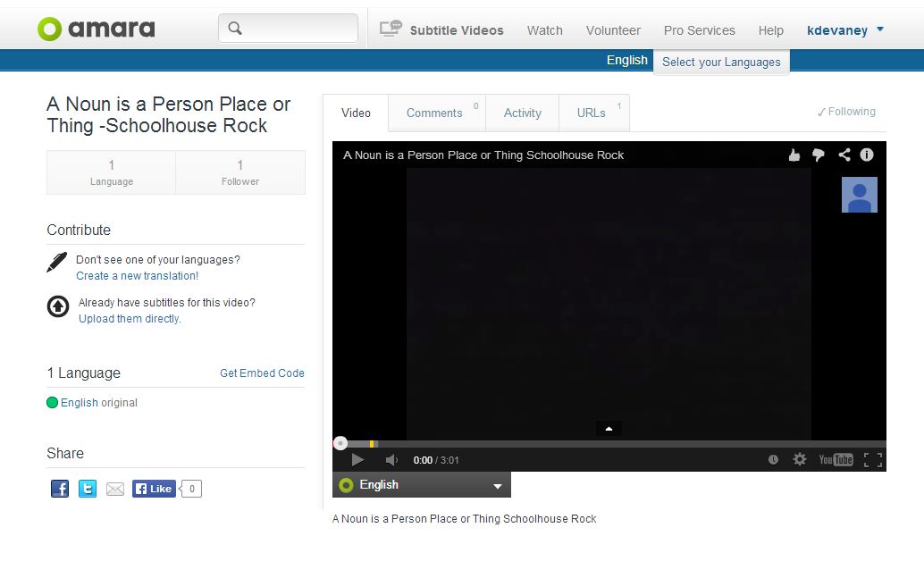Click the YouTube logo in player

836,459
